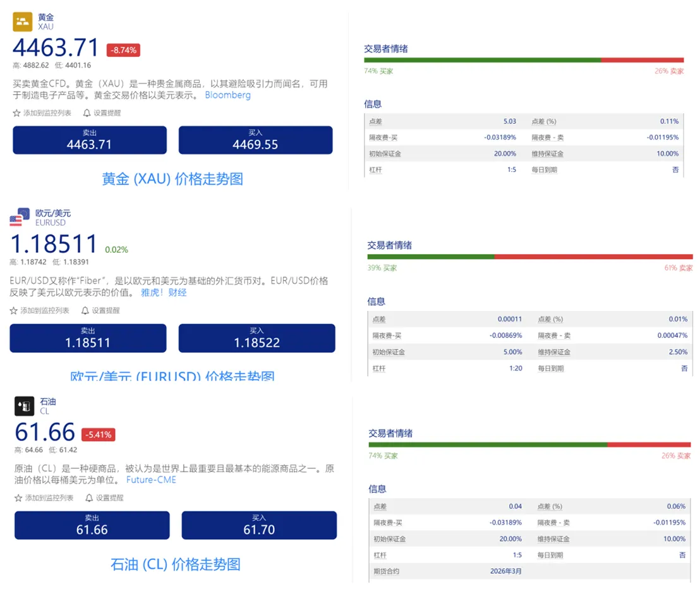Star gold to add to watchlist
This screenshot has width=700, height=589.
click(16, 113)
